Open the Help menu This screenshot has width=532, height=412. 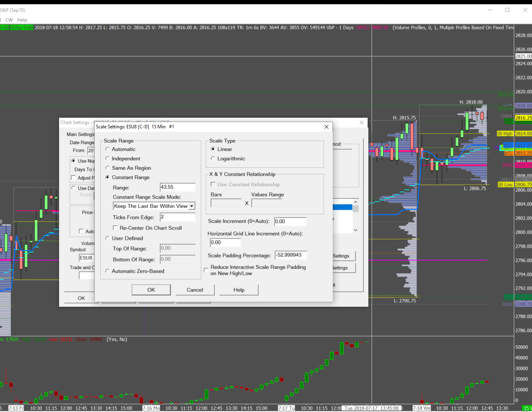[22, 20]
